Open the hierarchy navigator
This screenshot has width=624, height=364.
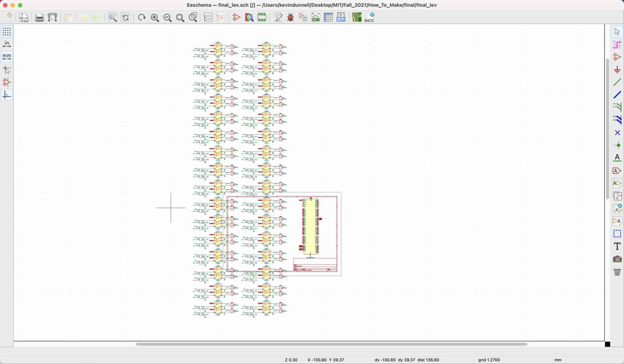pyautogui.click(x=208, y=17)
